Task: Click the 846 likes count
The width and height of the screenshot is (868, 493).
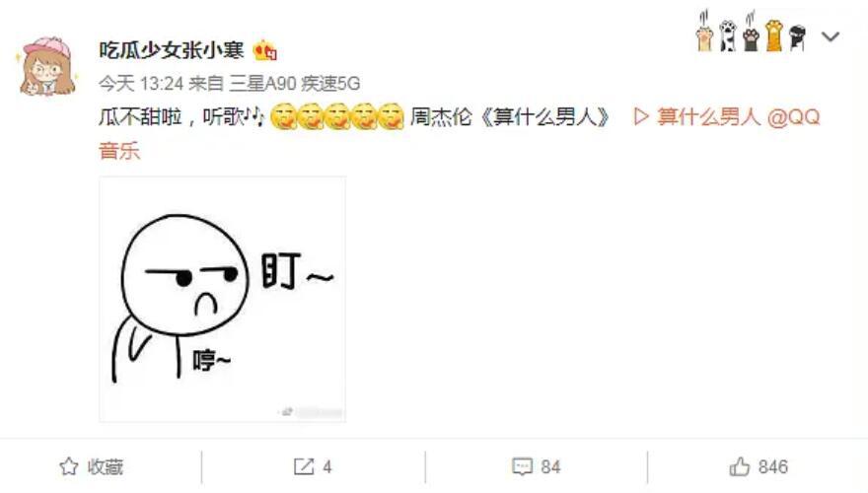Action: 772,467
